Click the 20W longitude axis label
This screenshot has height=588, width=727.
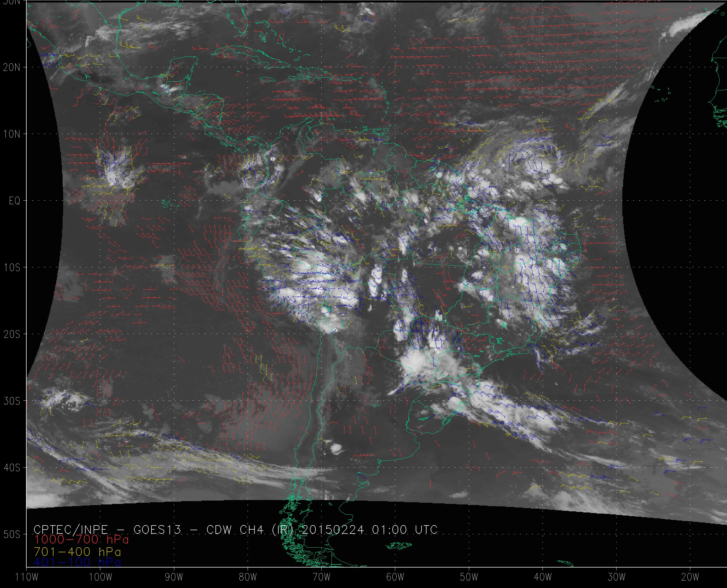pos(690,577)
